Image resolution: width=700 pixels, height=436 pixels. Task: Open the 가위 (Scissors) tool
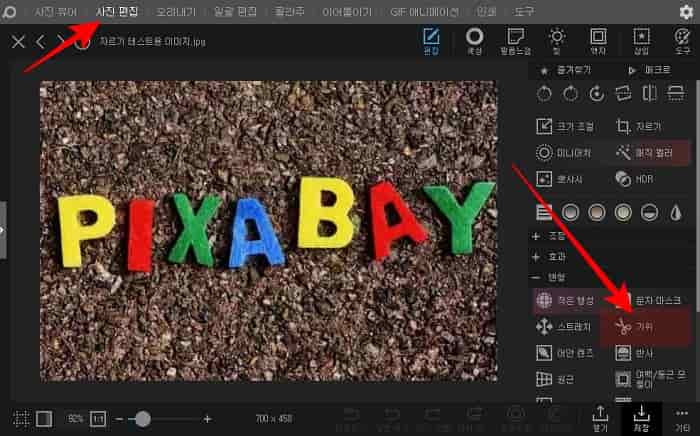tap(634, 328)
